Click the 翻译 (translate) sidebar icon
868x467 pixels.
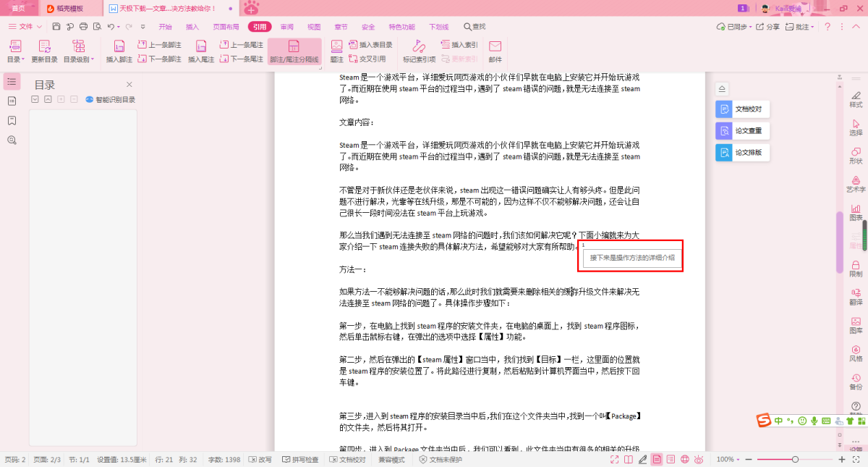[x=856, y=295]
